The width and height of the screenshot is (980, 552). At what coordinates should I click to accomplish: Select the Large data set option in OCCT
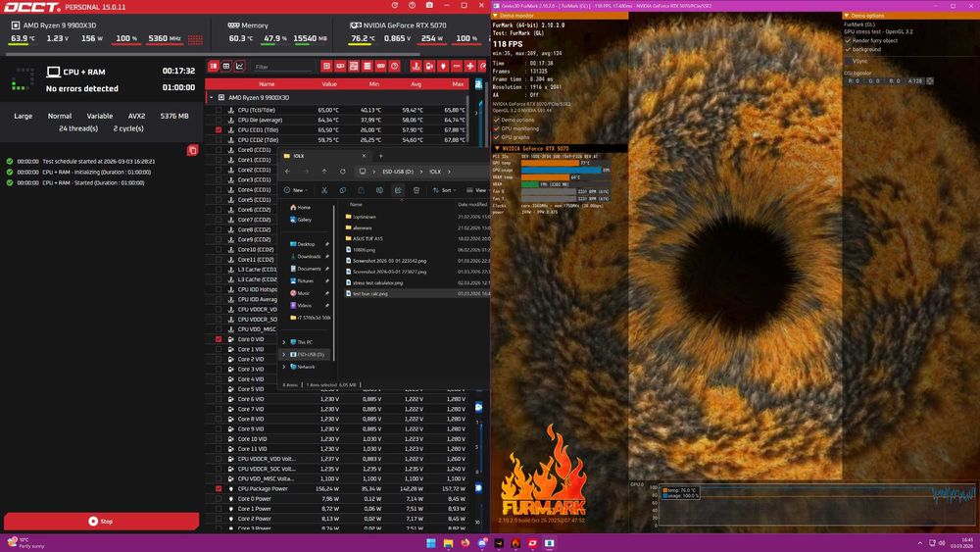(x=24, y=116)
